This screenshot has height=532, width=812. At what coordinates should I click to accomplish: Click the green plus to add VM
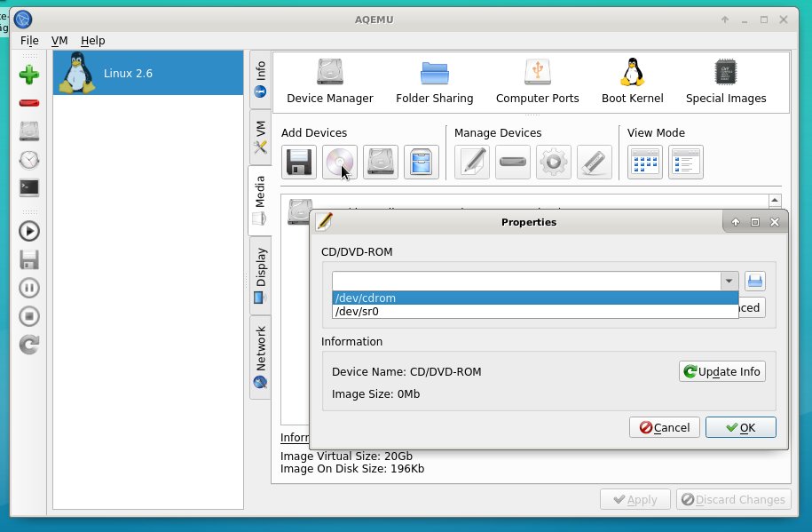[29, 75]
